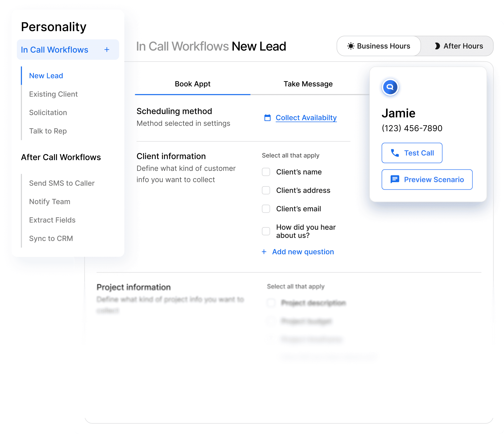
Task: Click the calendar icon near Collect Availability
Action: pos(267,118)
